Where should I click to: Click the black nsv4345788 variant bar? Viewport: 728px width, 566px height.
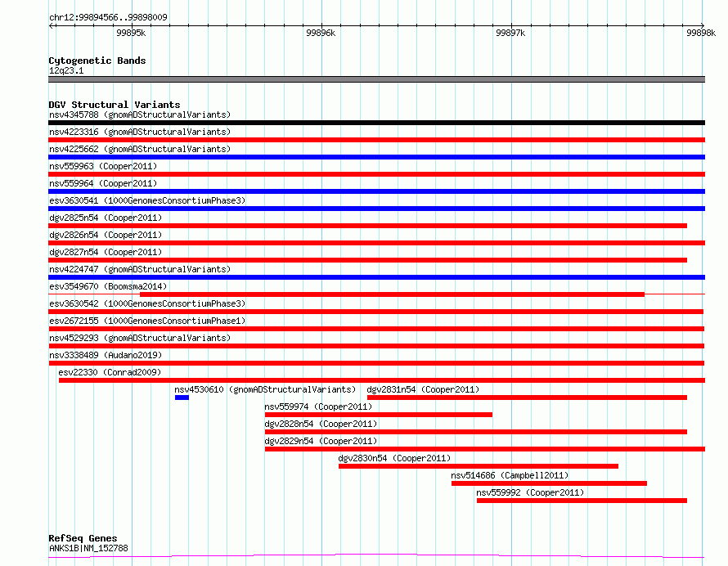point(376,123)
